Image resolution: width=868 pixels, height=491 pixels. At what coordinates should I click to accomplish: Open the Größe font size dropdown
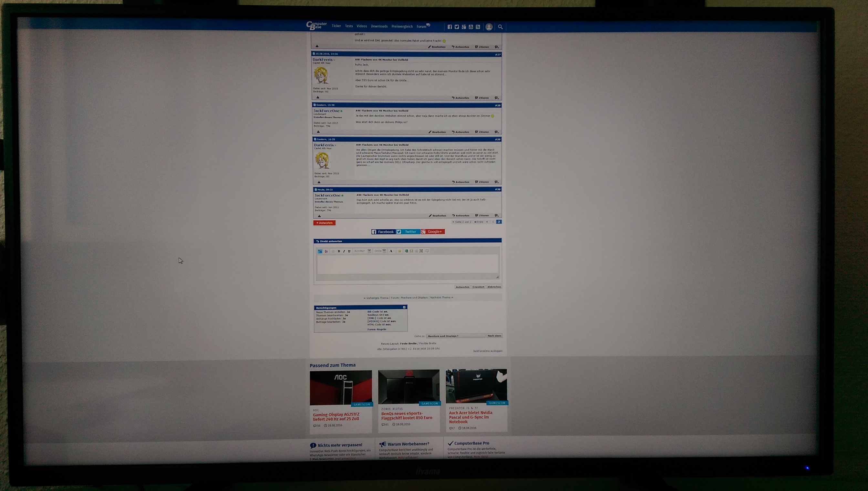(x=384, y=251)
